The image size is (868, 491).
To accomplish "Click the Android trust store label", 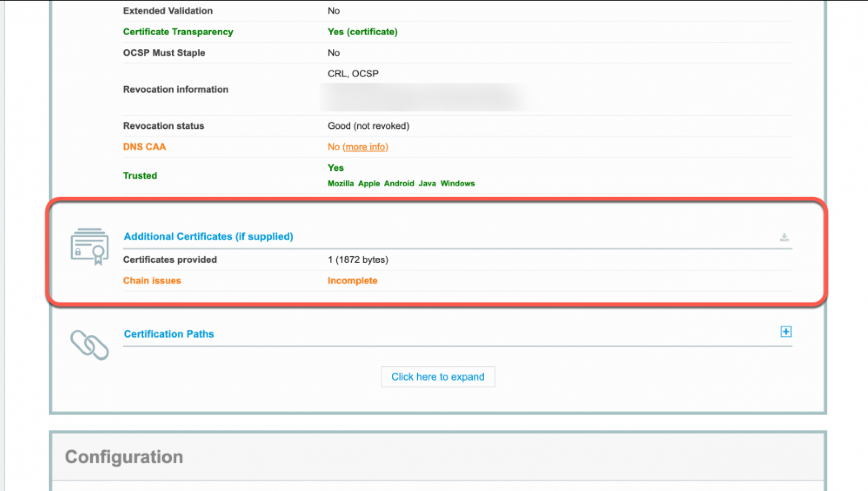I will [399, 184].
